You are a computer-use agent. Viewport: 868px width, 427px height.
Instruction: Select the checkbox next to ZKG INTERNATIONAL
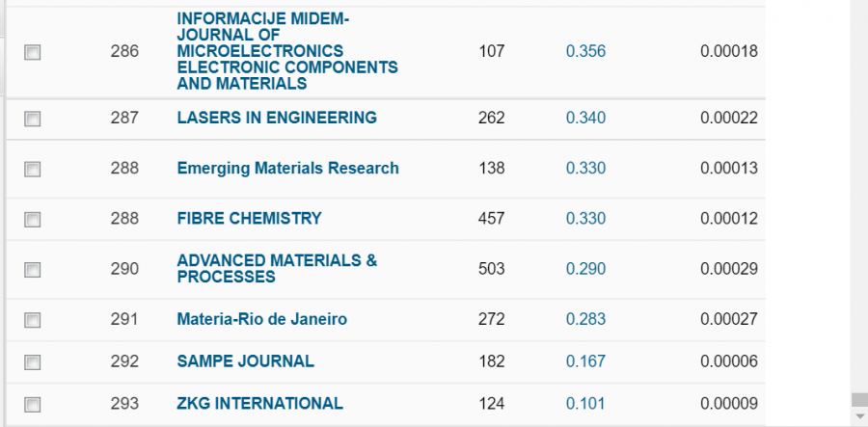(32, 405)
